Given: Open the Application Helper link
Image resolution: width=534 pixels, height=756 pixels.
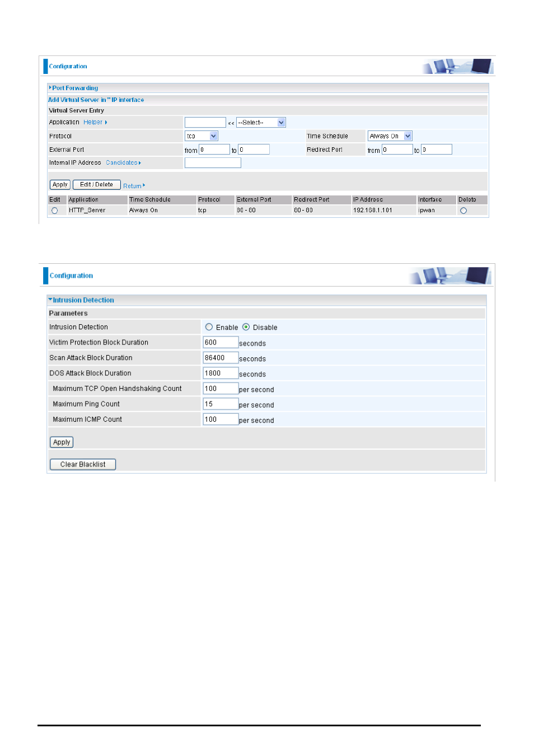Looking at the screenshot, I should [x=95, y=122].
